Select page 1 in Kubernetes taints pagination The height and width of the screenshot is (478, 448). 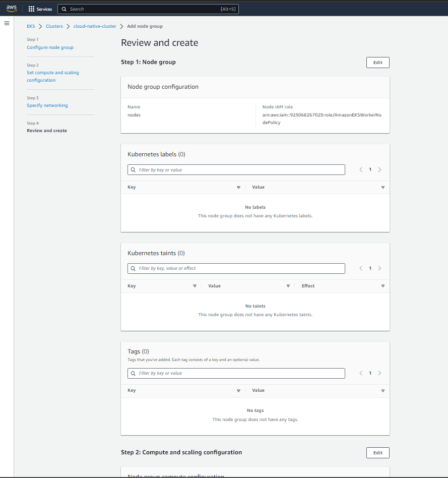[370, 268]
